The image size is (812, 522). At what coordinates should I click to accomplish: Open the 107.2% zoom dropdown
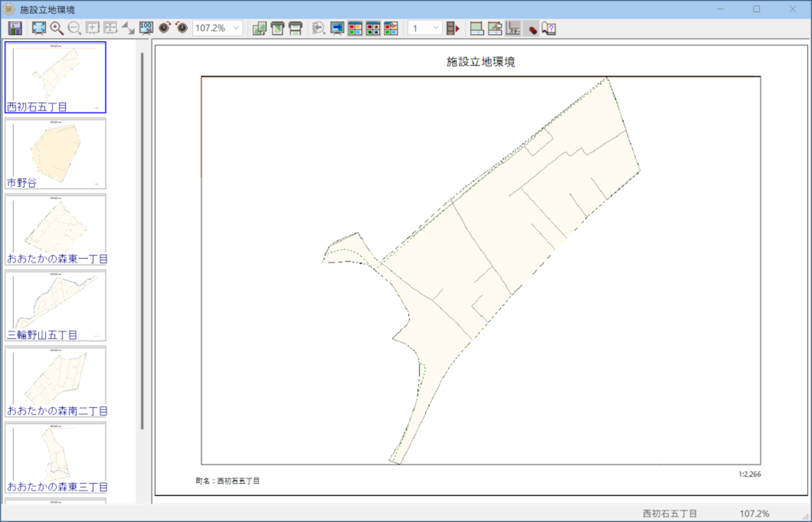(x=236, y=28)
